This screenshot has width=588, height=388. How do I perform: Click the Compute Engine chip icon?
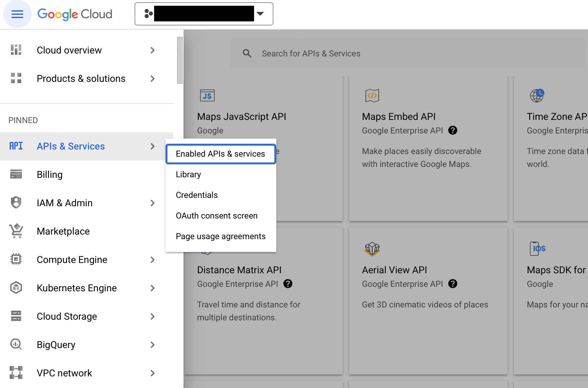(16, 259)
